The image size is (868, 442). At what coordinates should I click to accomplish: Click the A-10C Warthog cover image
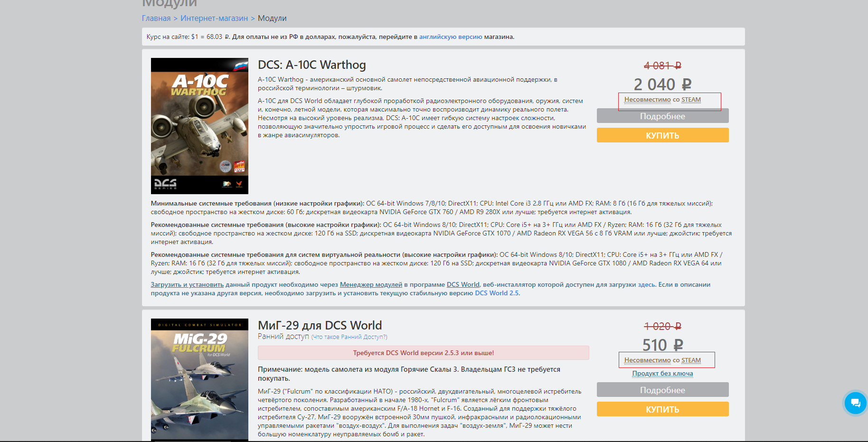[x=199, y=126]
